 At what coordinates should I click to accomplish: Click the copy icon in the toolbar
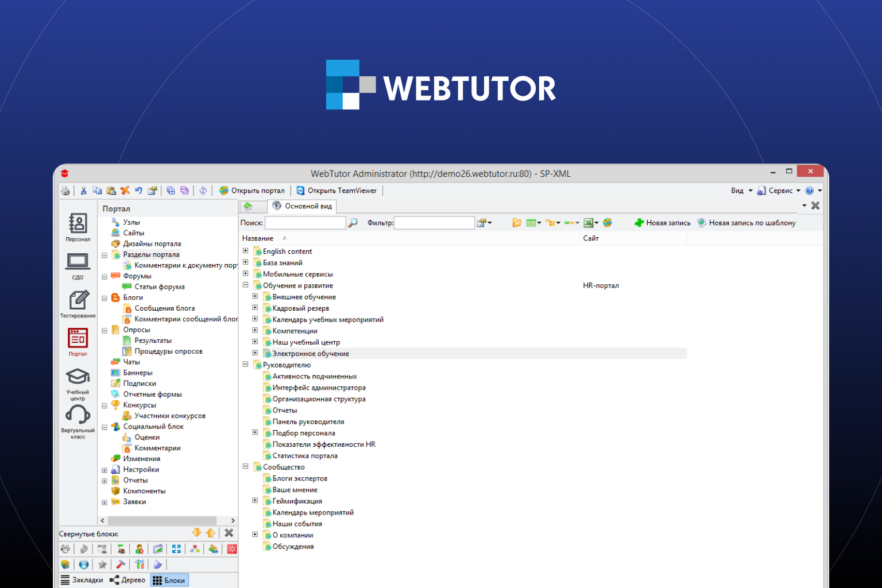97,191
